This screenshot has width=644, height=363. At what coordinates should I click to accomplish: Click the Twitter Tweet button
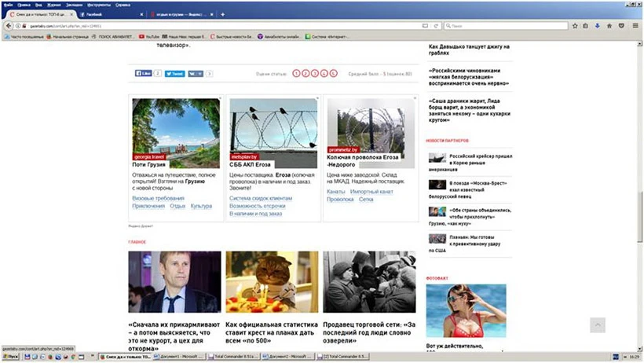pyautogui.click(x=174, y=74)
